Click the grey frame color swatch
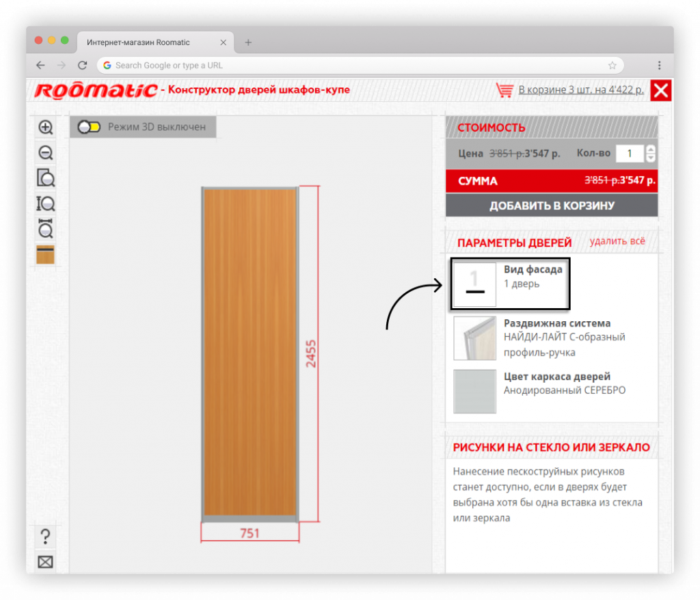The width and height of the screenshot is (700, 600). 474,392
